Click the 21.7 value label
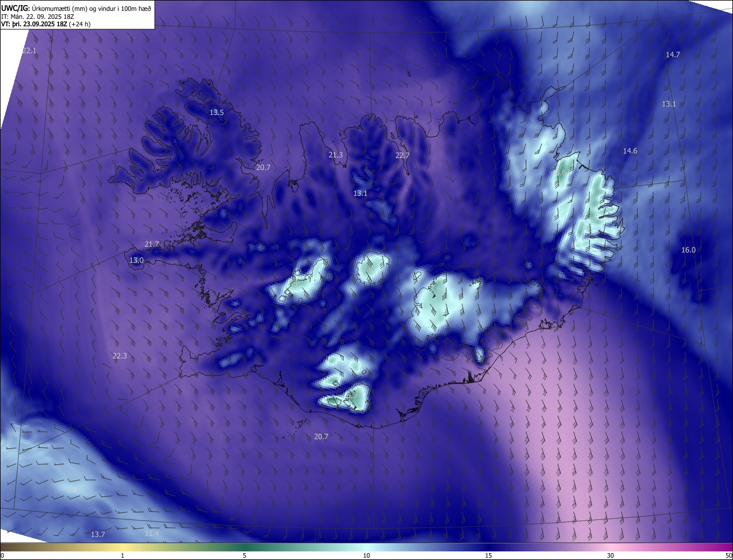 click(x=152, y=244)
